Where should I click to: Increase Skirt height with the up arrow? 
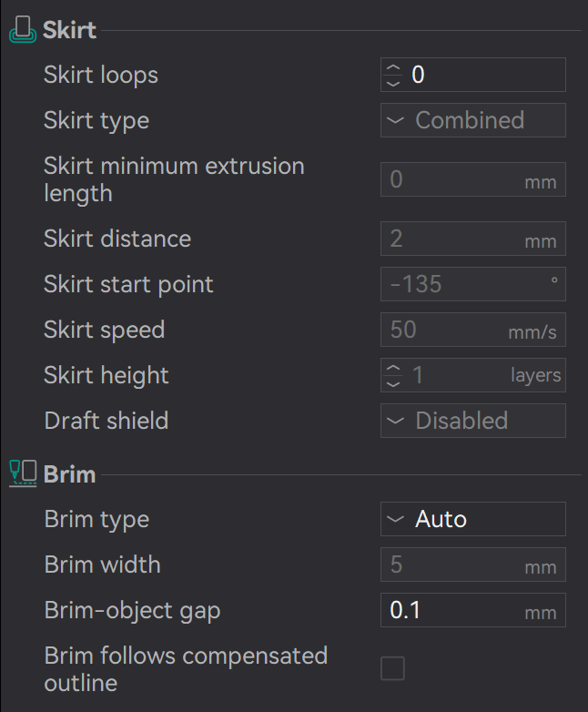click(x=393, y=369)
